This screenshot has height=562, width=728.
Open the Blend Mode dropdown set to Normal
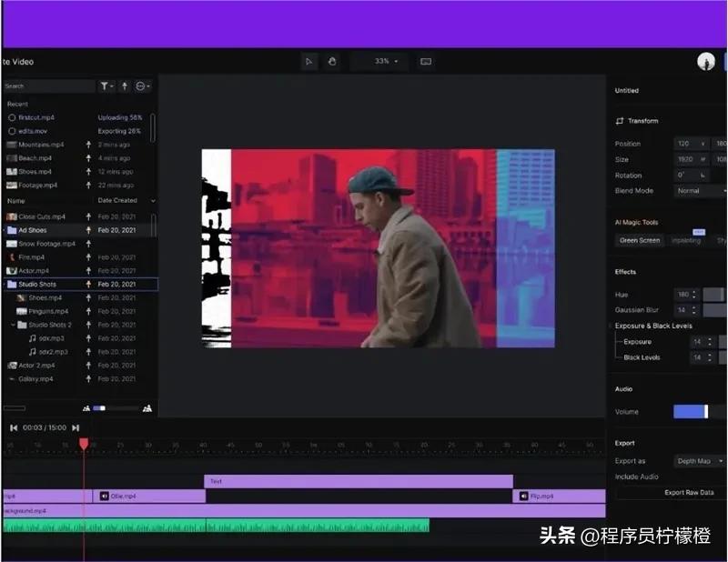point(698,191)
